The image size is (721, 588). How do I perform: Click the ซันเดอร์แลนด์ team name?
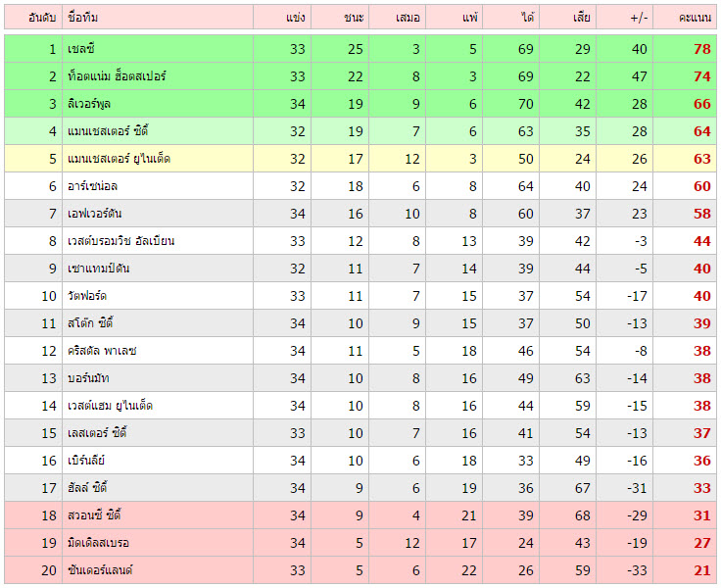[x=100, y=570]
